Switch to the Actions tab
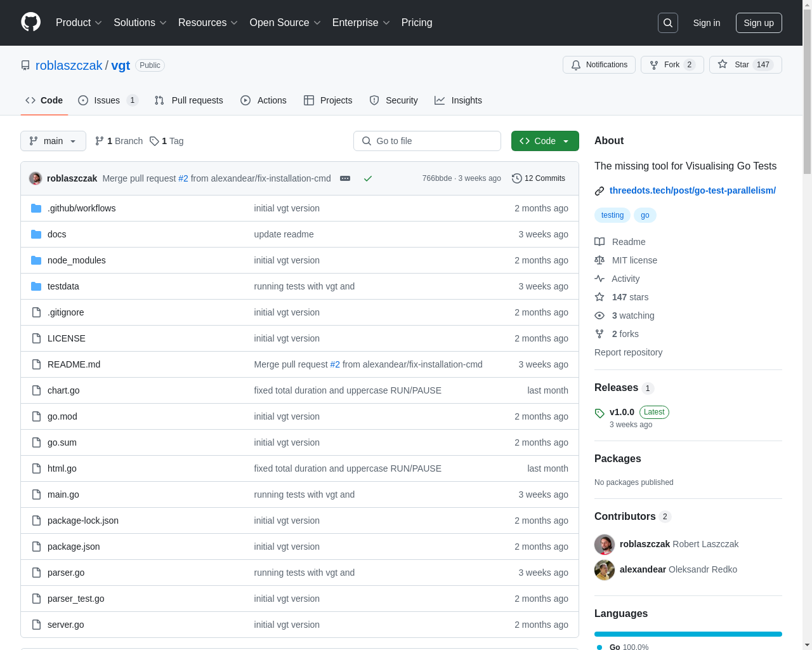The width and height of the screenshot is (812, 650). click(x=264, y=100)
